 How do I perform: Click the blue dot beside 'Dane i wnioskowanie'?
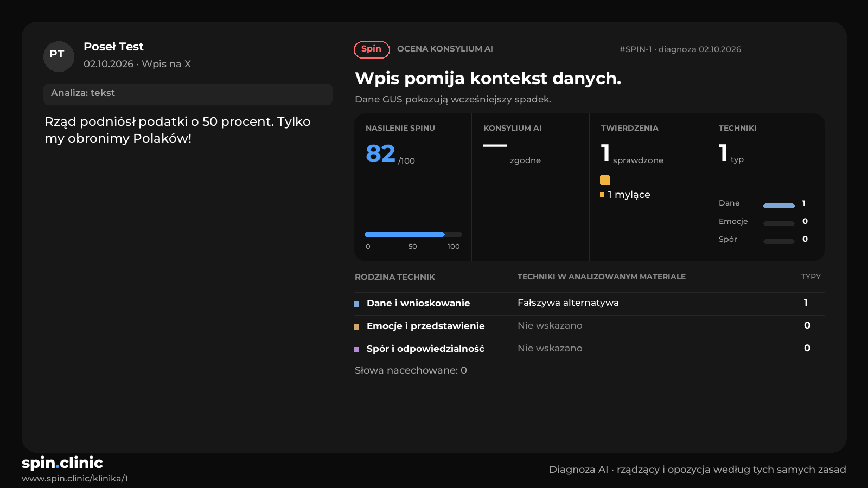(x=356, y=304)
